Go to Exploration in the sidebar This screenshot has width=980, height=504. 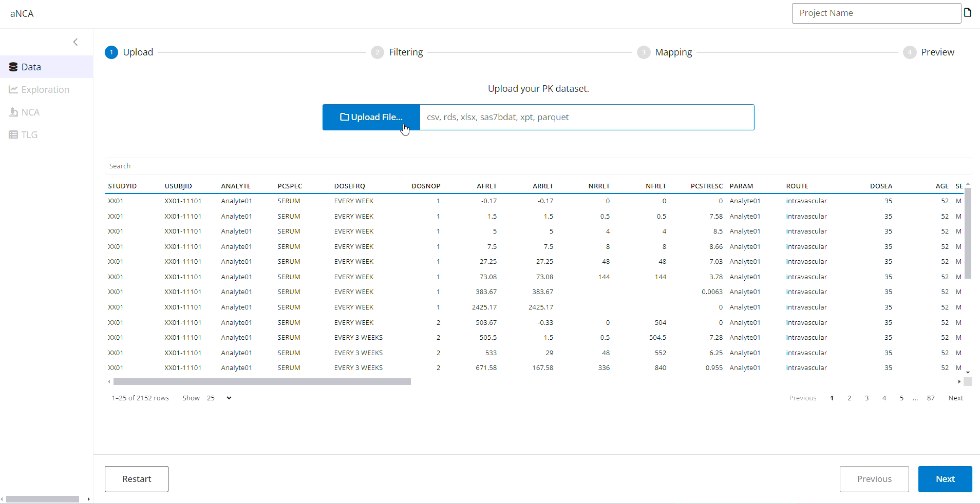[45, 90]
